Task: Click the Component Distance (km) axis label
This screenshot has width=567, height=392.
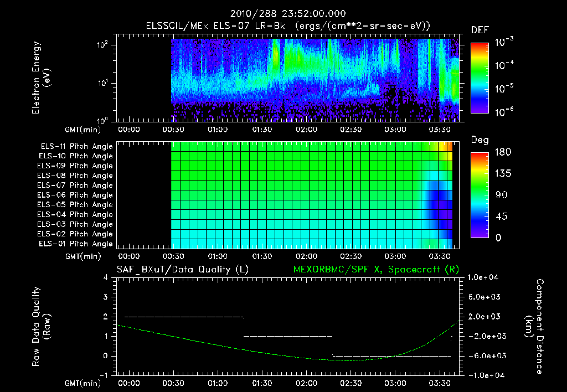Action: 534,327
